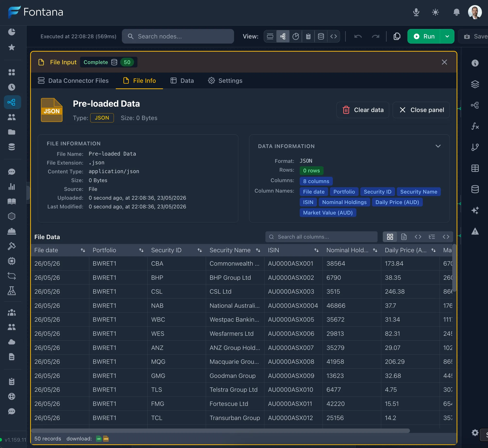Viewport: 488px width, 448px height.
Task: Switch to the Data tab
Action: [x=182, y=81]
